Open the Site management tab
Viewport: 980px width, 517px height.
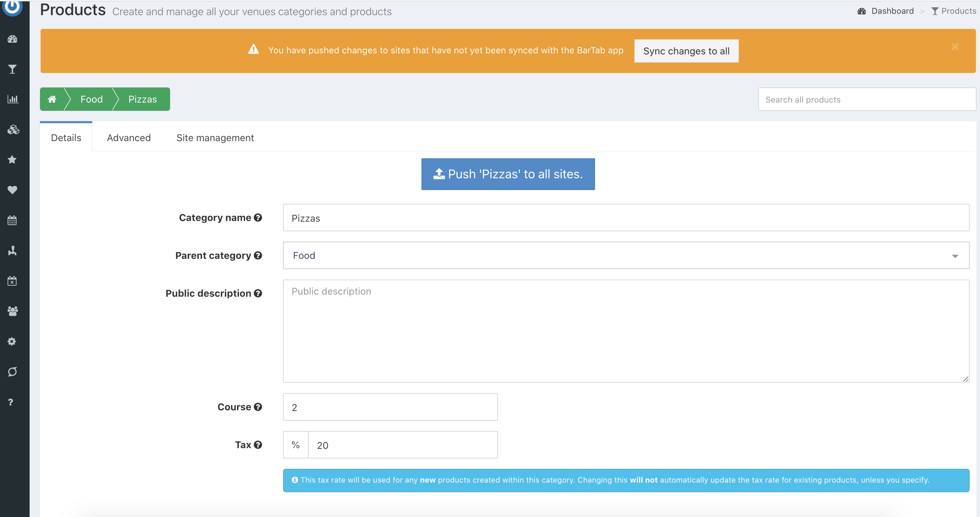coord(215,138)
